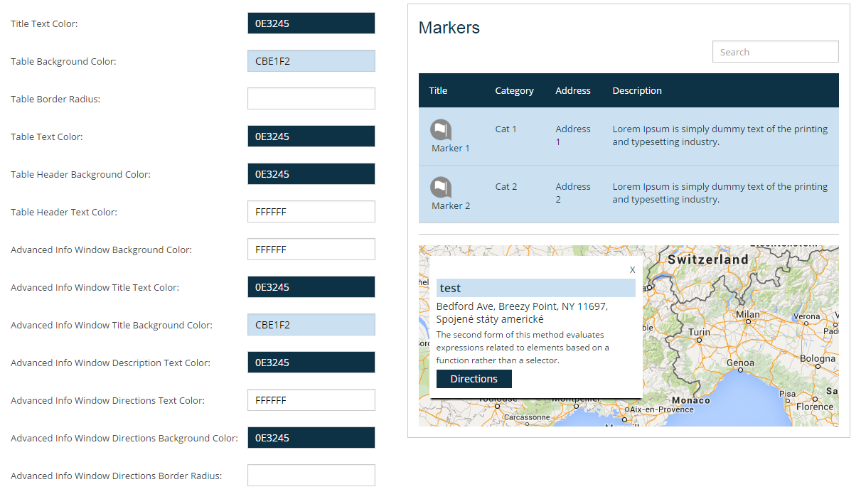Click the Address column header
Screen dimensions: 861x504
point(573,91)
